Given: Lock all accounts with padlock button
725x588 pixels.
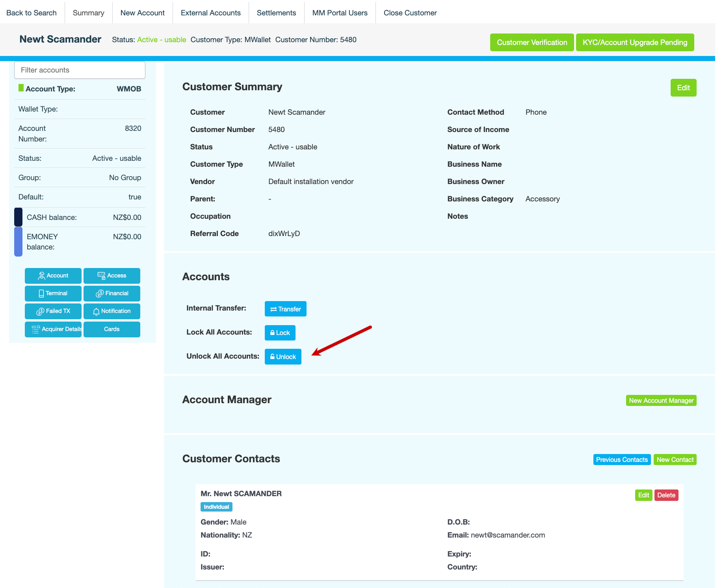Looking at the screenshot, I should point(280,333).
